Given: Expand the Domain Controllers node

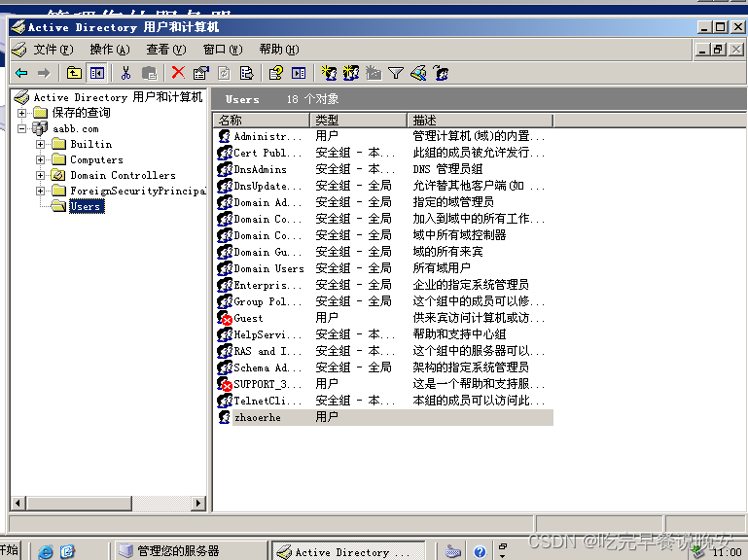Looking at the screenshot, I should (x=41, y=175).
